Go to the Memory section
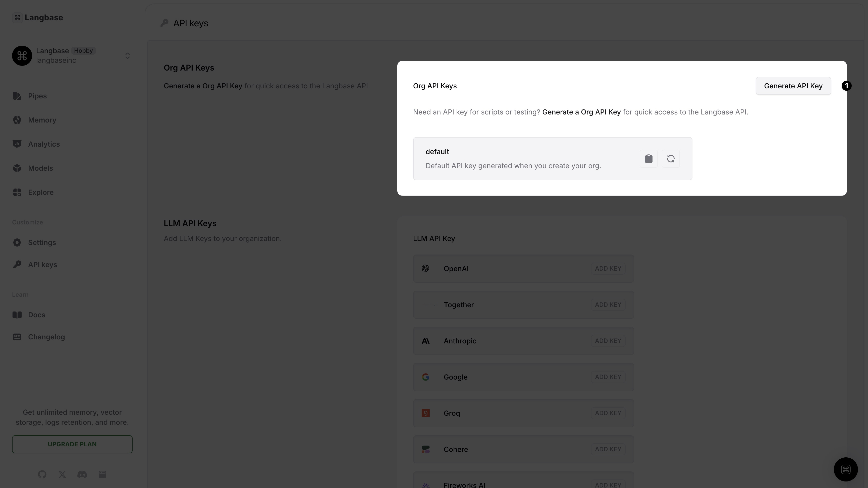Image resolution: width=868 pixels, height=488 pixels. pyautogui.click(x=42, y=120)
